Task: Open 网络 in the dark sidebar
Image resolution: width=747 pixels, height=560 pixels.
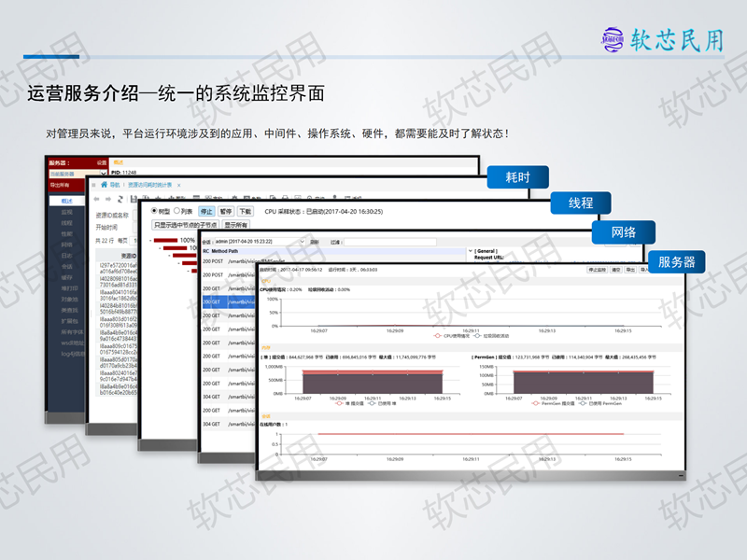Action: [66, 245]
